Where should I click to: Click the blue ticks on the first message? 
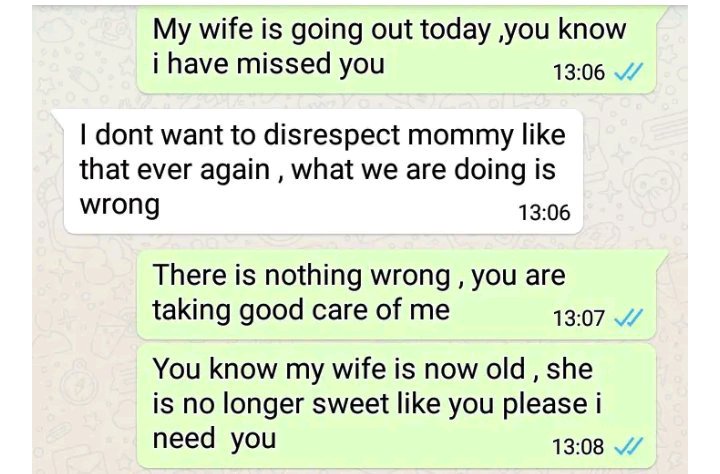click(628, 72)
